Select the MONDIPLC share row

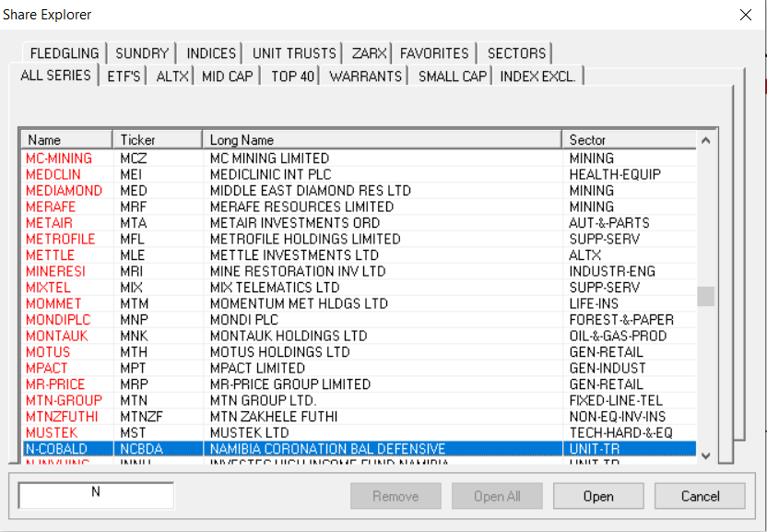pos(360,320)
